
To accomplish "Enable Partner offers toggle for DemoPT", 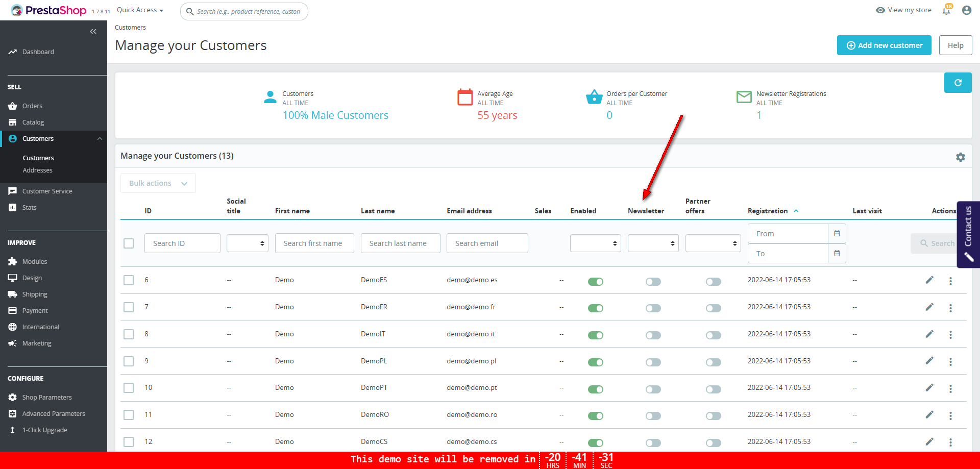I will tap(713, 389).
